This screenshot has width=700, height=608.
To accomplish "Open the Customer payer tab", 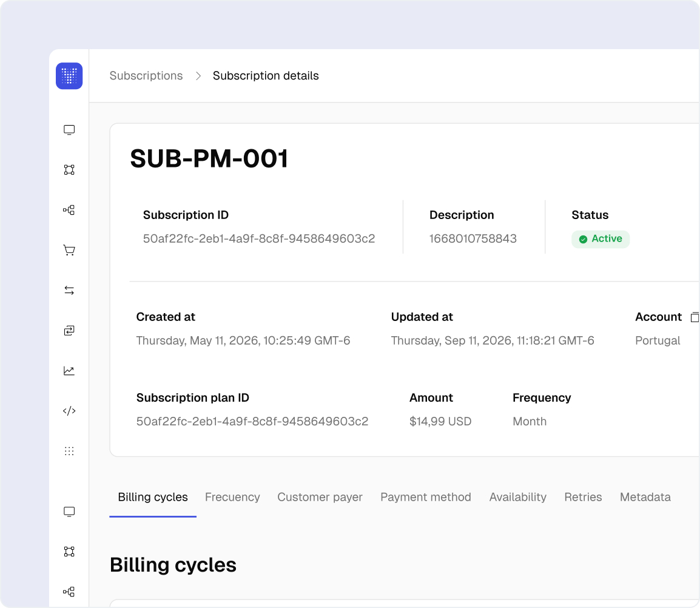I will click(x=320, y=497).
